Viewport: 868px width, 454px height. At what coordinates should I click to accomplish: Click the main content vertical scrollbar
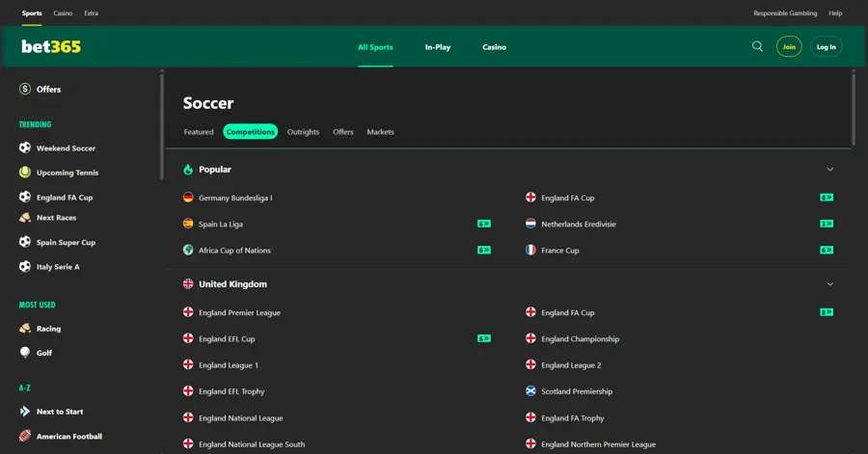tap(854, 108)
